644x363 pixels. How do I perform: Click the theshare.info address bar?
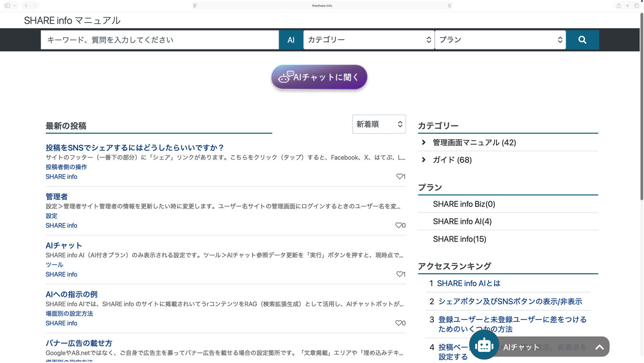(322, 5)
